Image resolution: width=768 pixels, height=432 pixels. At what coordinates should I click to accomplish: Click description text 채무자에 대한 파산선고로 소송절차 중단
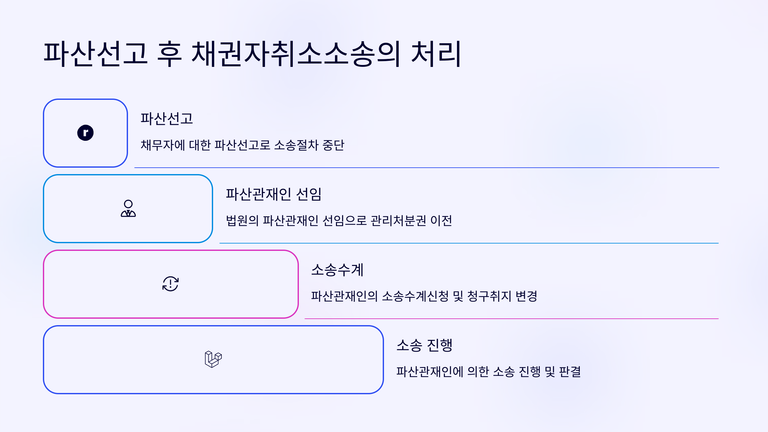point(243,145)
